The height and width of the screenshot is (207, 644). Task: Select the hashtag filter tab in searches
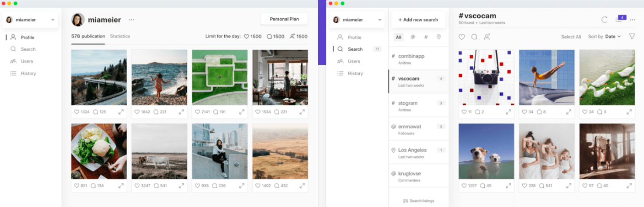coord(426,37)
